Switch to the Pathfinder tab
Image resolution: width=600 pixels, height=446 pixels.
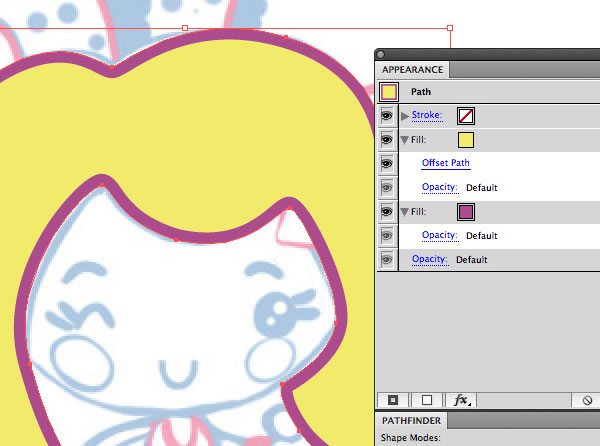pos(411,421)
